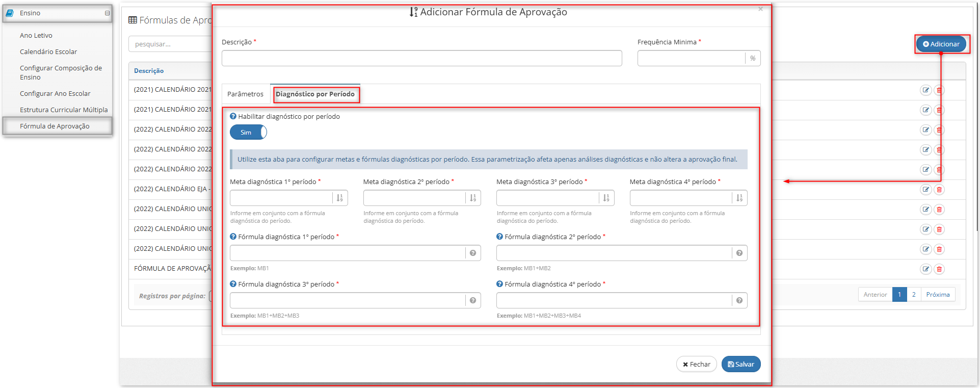Click edit icon on first table row

point(926,90)
